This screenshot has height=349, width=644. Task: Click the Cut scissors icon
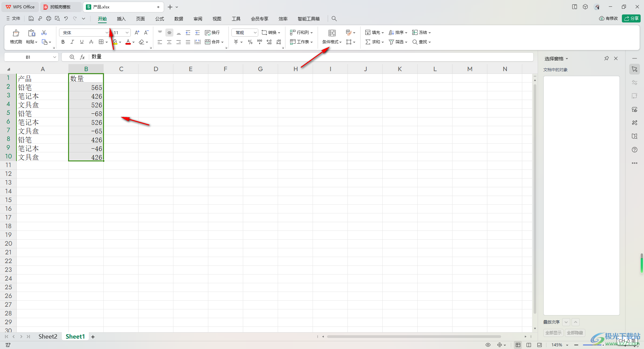click(44, 33)
